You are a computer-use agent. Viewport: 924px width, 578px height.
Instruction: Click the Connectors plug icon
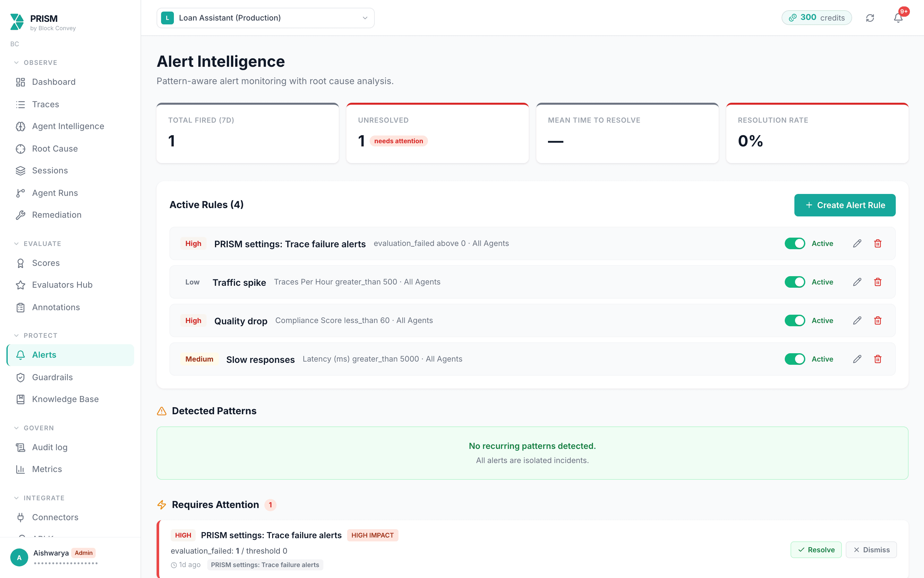click(x=21, y=518)
